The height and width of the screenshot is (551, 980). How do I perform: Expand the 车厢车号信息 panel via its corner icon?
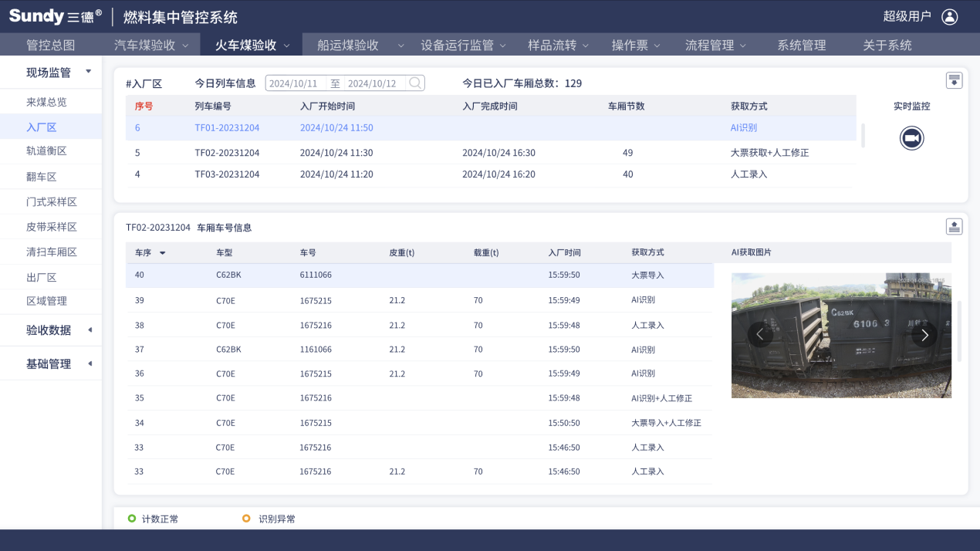[954, 225]
